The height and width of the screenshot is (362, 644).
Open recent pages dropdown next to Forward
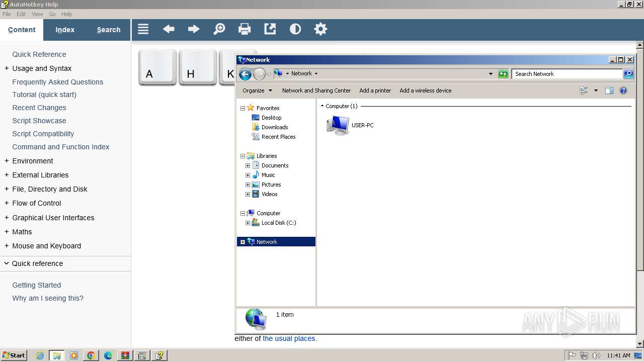[x=269, y=74]
